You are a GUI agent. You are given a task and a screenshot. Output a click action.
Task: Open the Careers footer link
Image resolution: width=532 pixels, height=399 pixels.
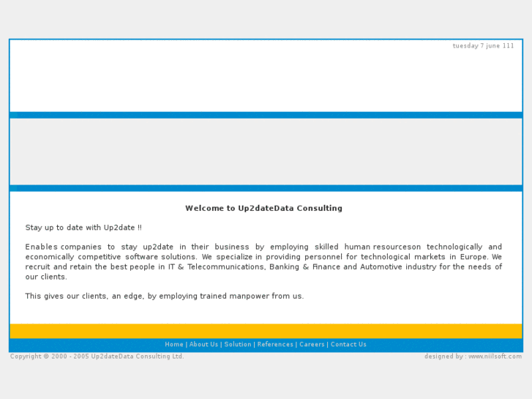[312, 344]
